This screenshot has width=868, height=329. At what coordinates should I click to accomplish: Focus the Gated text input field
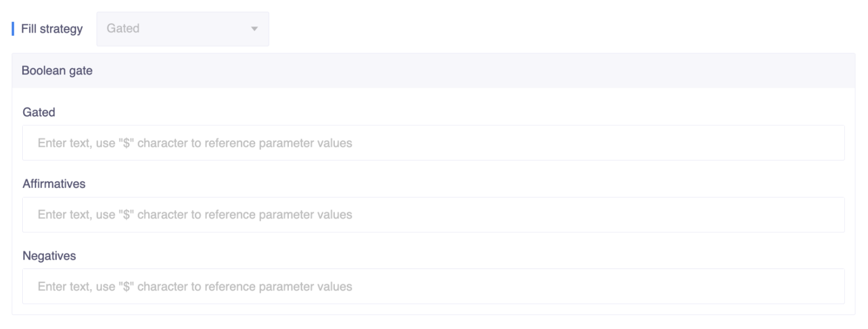tap(433, 143)
